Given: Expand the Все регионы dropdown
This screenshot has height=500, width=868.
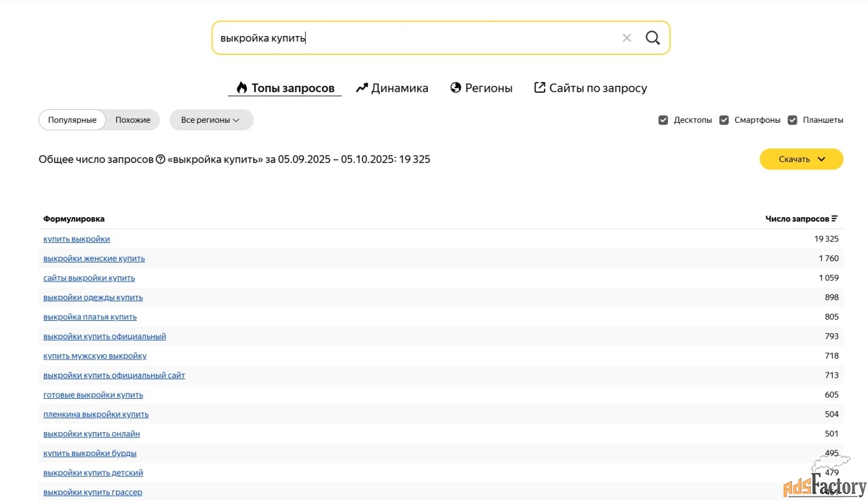Looking at the screenshot, I should (x=211, y=120).
